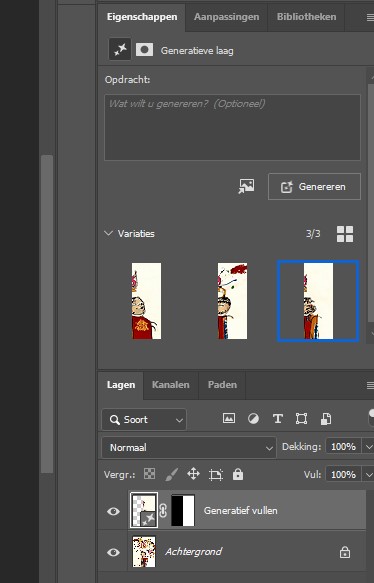Select the second variation thumbnail
This screenshot has height=583, width=374.
[232, 301]
